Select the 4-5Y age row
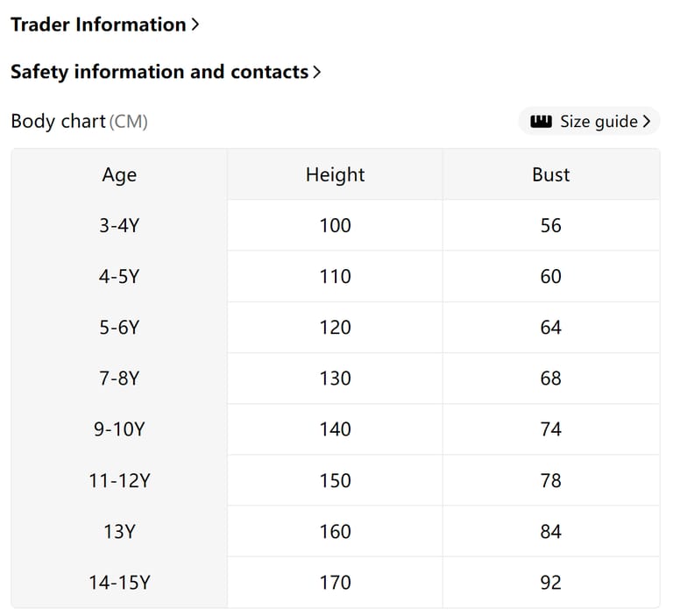The width and height of the screenshot is (673, 616). [x=119, y=276]
